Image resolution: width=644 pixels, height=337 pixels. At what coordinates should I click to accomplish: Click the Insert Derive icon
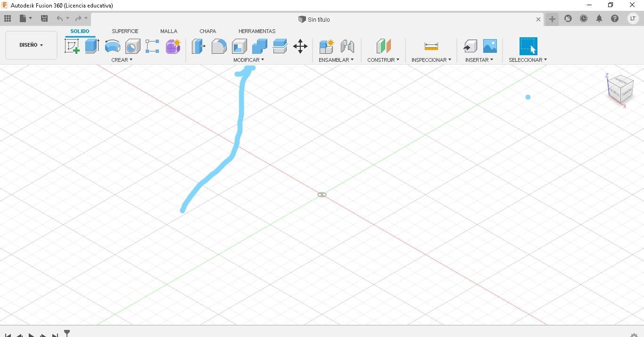(x=470, y=46)
